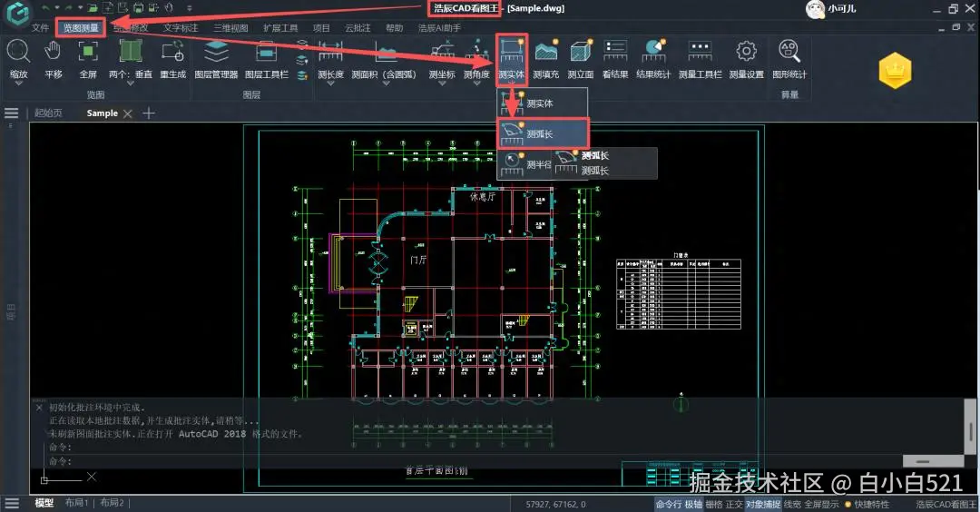Toggle 栅格 grid display
Viewport: 980px width, 512px height.
click(x=714, y=504)
